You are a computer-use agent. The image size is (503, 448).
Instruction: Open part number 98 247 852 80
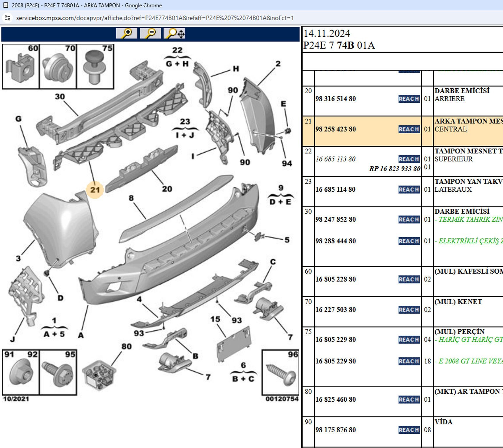[335, 220]
